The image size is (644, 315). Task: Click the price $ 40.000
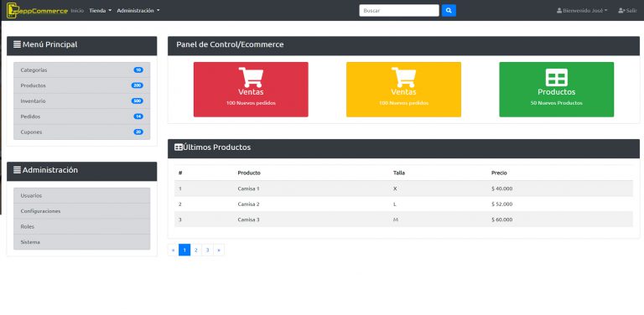(502, 188)
